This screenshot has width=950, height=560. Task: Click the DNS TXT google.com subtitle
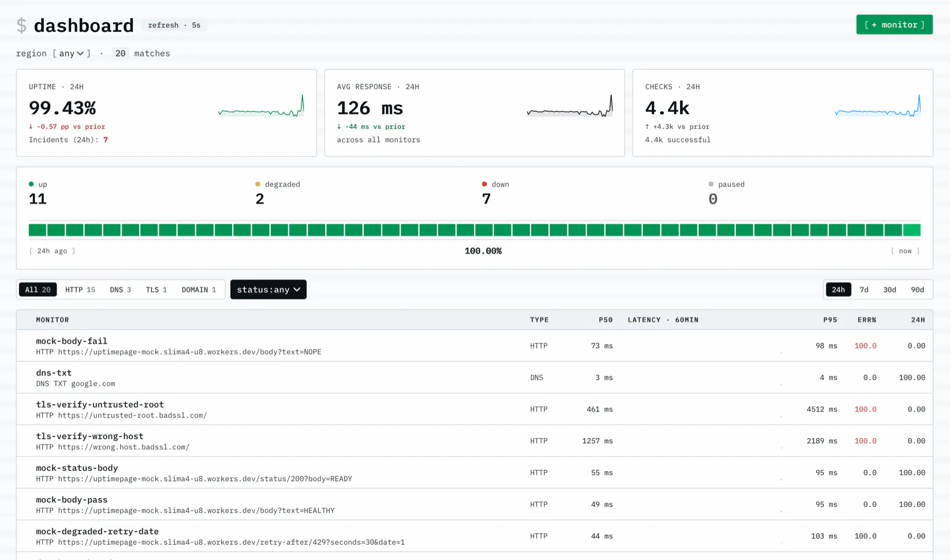coord(75,384)
